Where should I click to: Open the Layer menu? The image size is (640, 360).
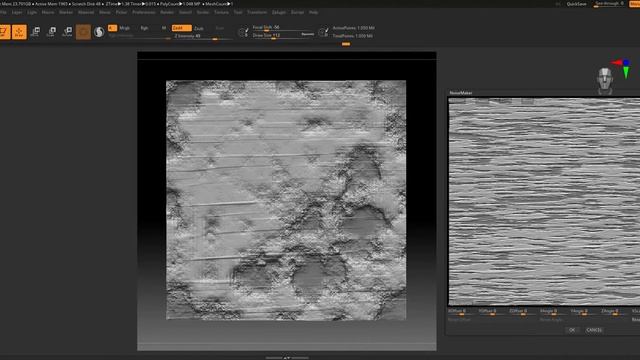(x=17, y=13)
